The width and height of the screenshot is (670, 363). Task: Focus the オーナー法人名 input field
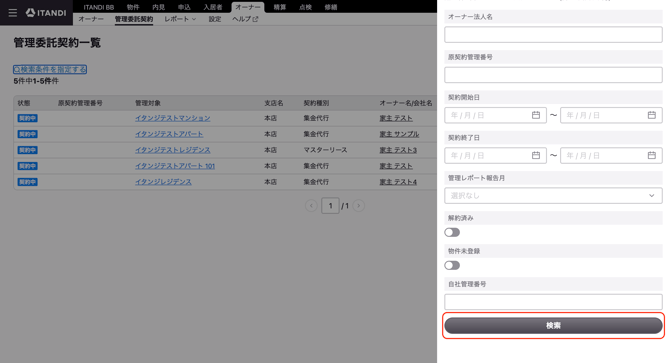tap(553, 35)
